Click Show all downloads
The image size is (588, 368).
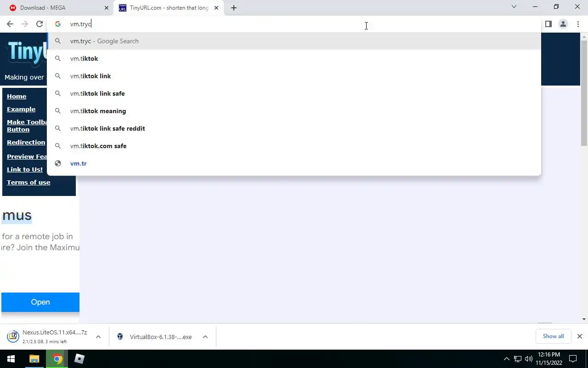pyautogui.click(x=553, y=336)
